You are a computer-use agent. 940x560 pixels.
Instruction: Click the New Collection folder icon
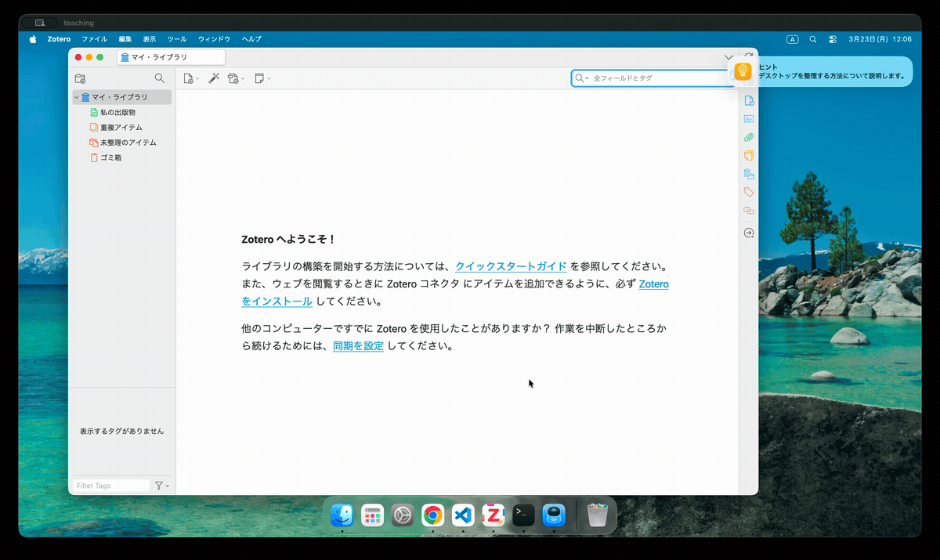pyautogui.click(x=80, y=78)
